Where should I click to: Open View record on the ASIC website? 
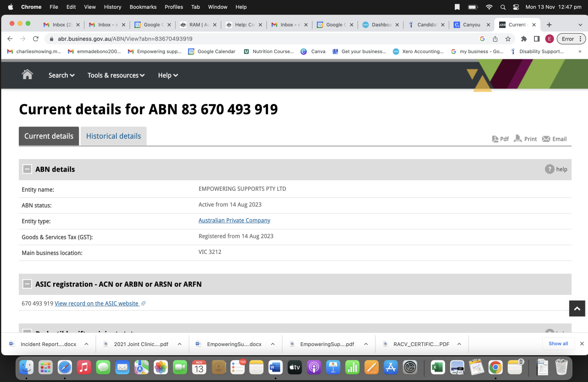96,303
